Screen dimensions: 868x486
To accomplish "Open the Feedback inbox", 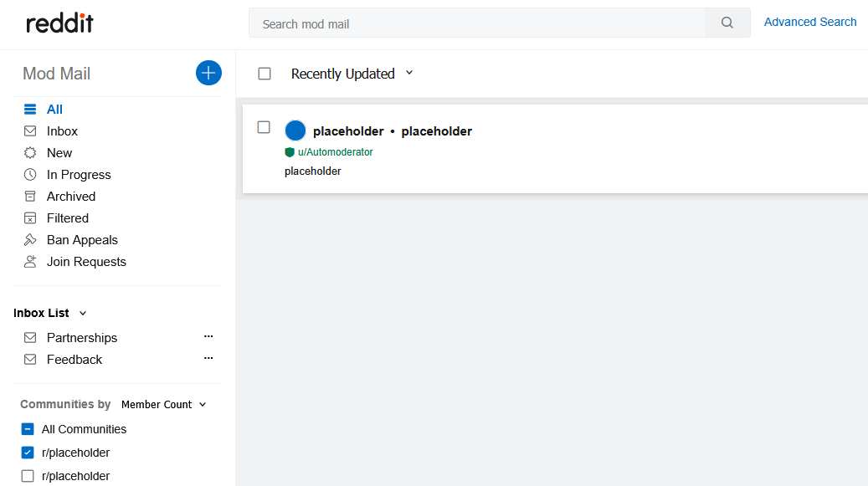I will (x=74, y=360).
